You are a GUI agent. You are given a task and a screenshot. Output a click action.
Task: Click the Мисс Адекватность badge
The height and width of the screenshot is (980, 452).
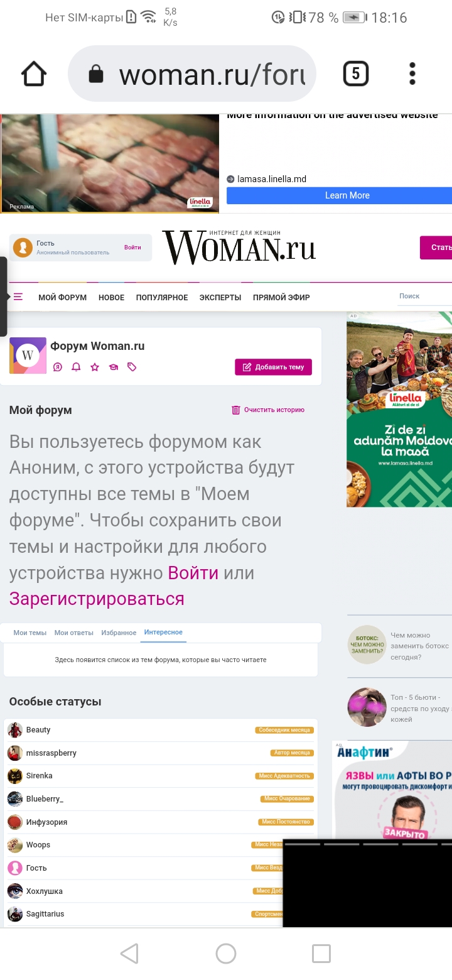(284, 776)
